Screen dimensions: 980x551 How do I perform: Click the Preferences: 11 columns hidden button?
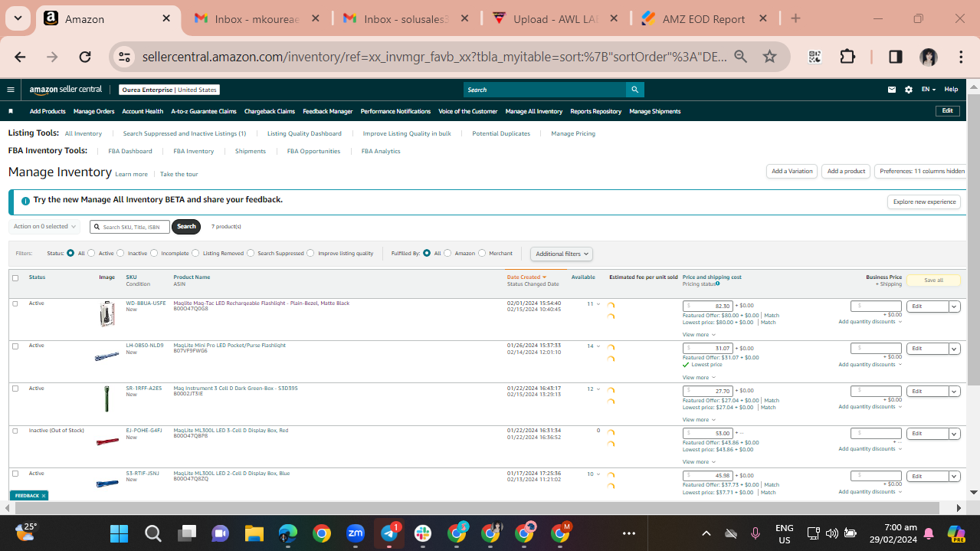[922, 172]
